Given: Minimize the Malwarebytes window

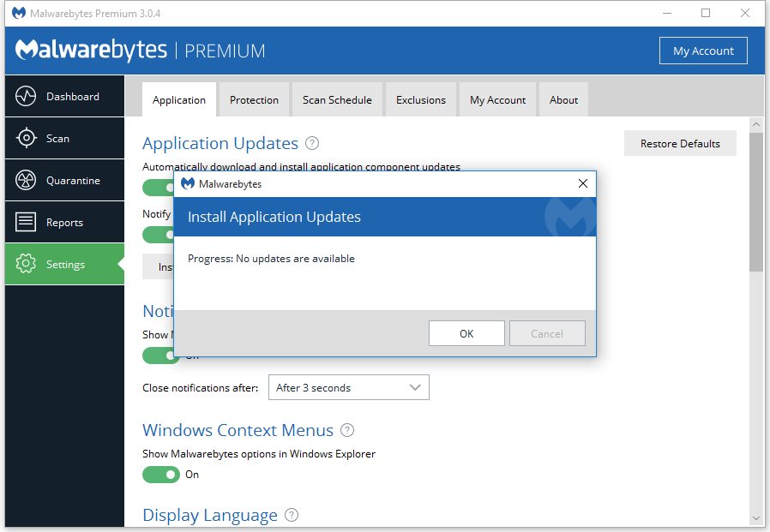Looking at the screenshot, I should 667,13.
